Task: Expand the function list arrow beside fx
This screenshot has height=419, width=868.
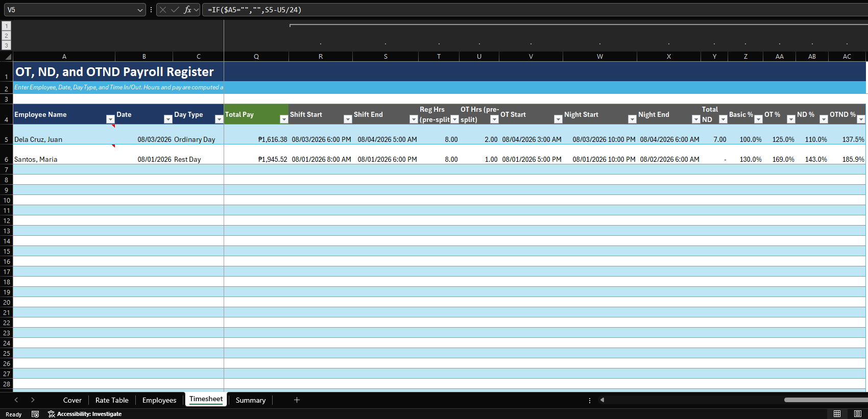Action: pyautogui.click(x=197, y=10)
